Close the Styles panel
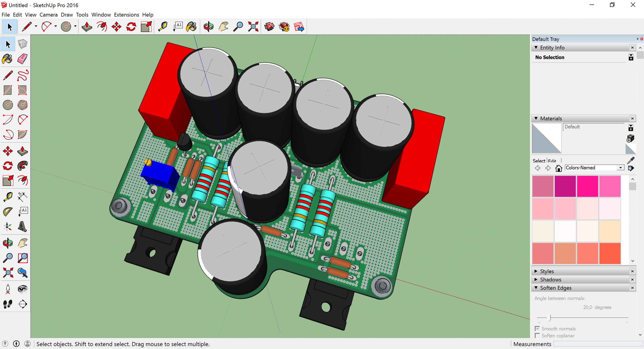This screenshot has height=349, width=644. point(632,271)
